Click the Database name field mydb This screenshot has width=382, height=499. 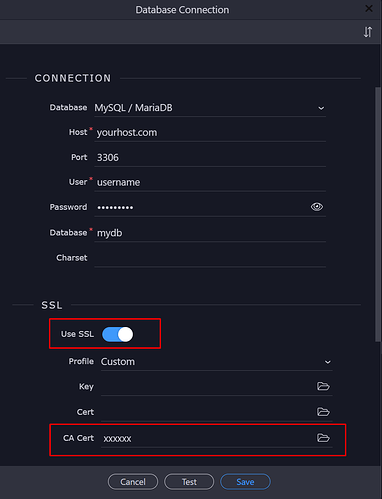tap(210, 233)
